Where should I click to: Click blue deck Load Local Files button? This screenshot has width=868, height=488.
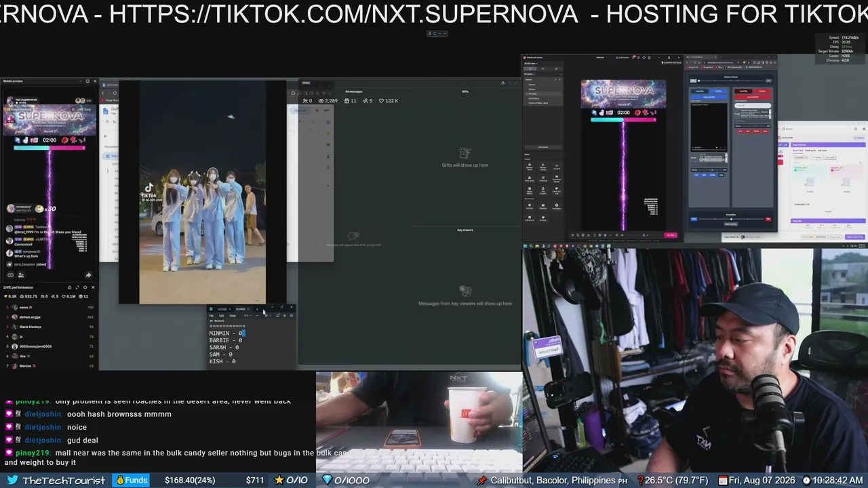click(x=708, y=96)
